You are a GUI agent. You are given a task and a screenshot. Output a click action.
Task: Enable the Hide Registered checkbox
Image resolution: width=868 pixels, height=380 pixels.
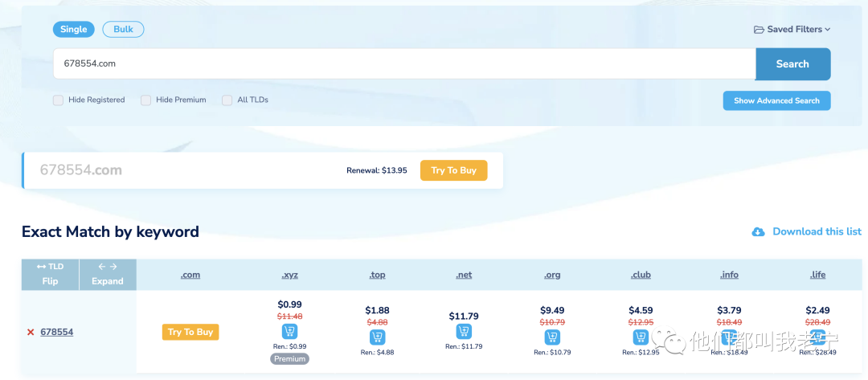click(x=58, y=100)
